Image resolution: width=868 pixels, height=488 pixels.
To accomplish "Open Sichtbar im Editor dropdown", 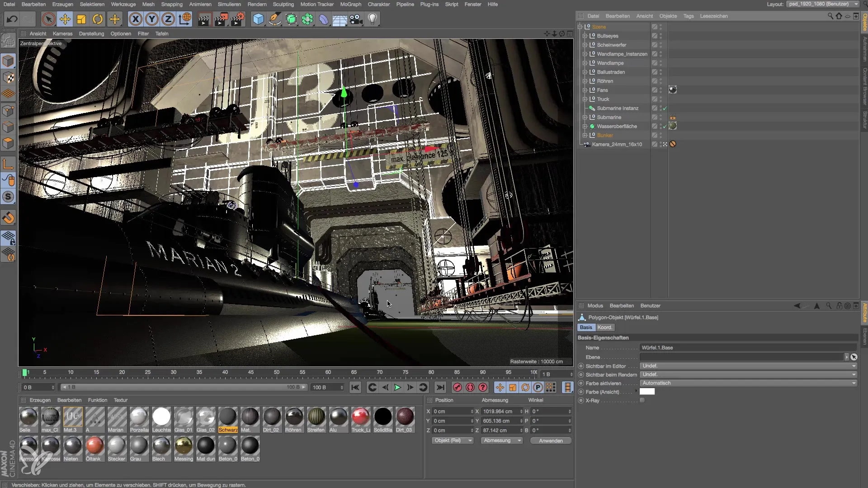I will (x=748, y=366).
